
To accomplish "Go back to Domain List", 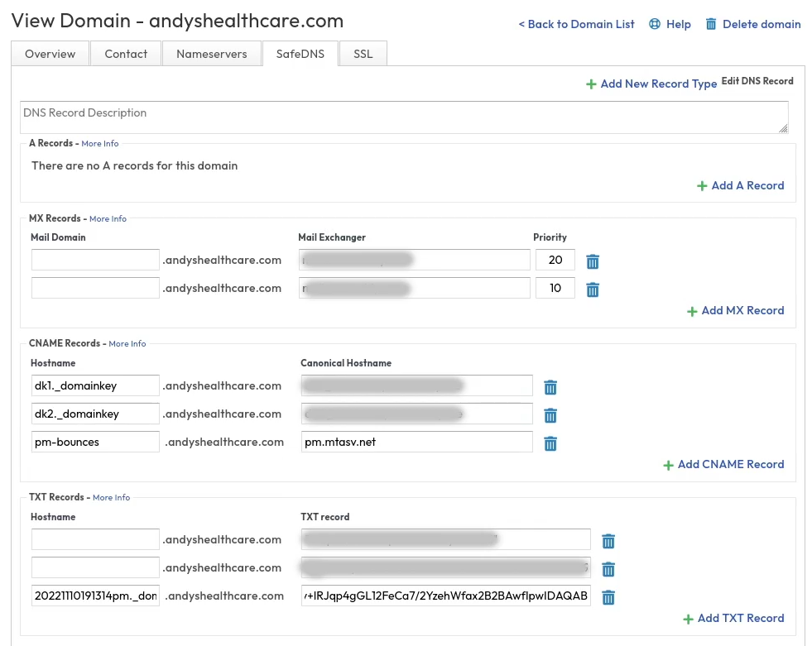I will (576, 24).
